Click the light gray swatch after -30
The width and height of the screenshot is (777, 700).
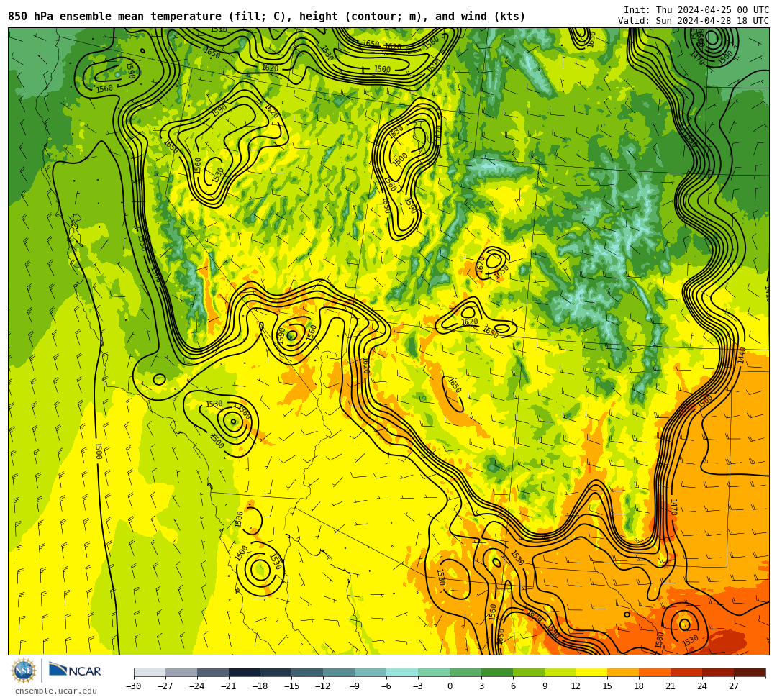coord(150,672)
